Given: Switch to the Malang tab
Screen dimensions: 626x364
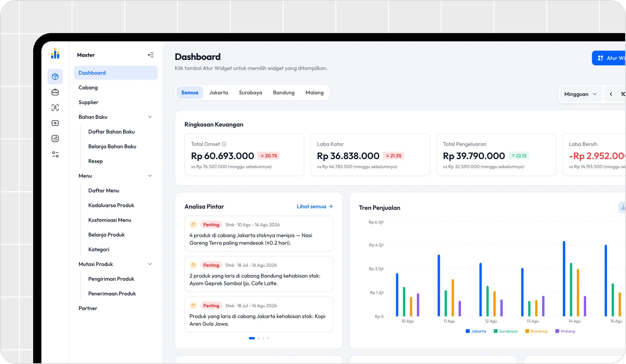Looking at the screenshot, I should coord(315,93).
